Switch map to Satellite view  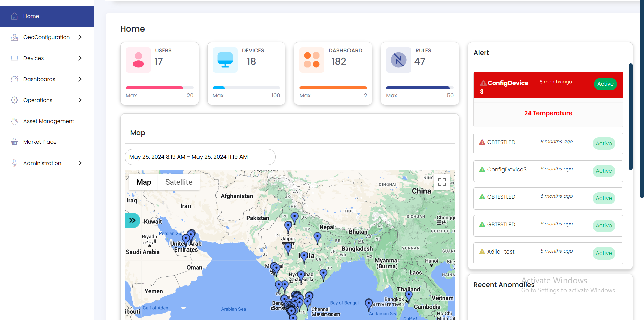(x=179, y=182)
